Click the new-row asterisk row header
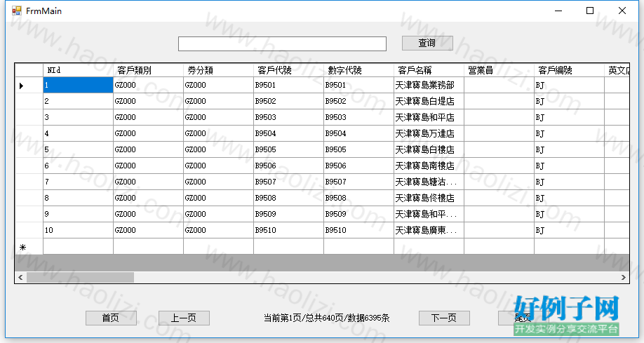This screenshot has width=644, height=343. (29, 246)
